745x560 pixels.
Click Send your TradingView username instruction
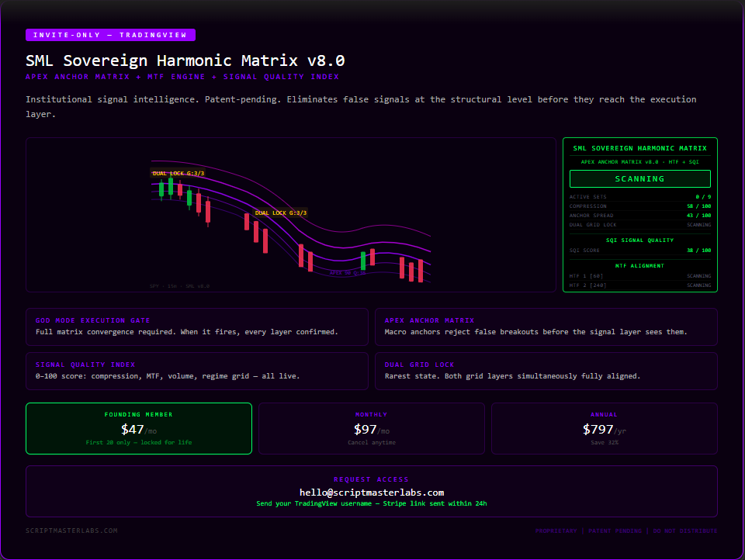(372, 503)
